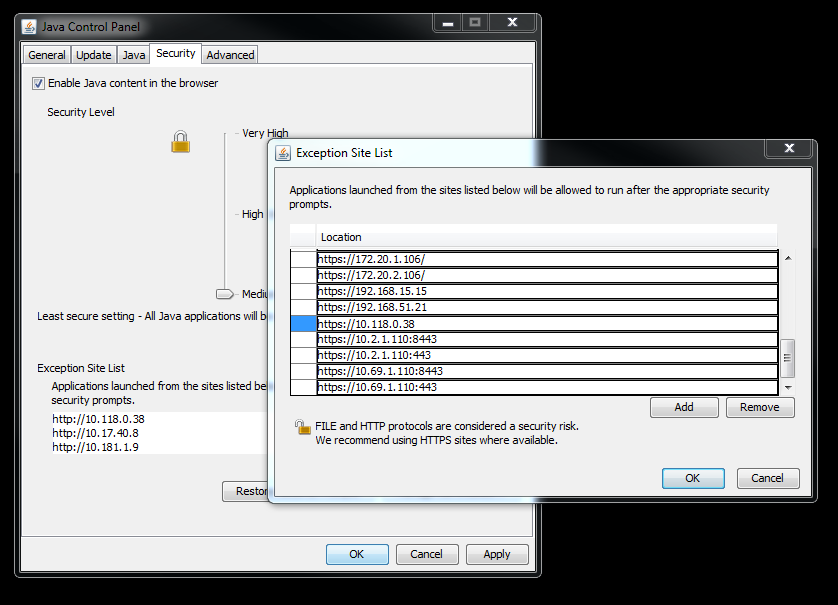
Task: Click the security level slider handle at Medium
Action: [224, 294]
